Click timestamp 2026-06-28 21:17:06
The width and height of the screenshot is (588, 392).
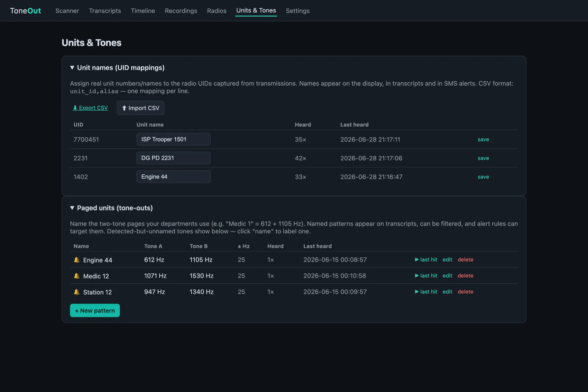pyautogui.click(x=371, y=158)
